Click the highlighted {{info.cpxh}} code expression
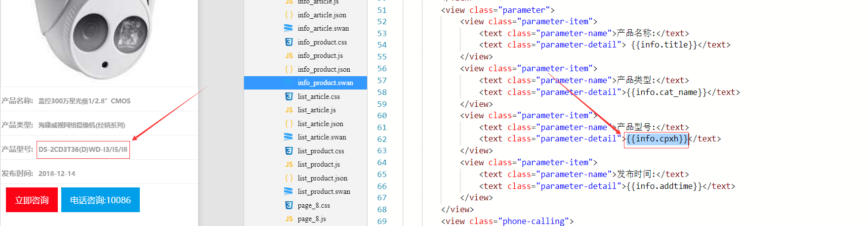Image resolution: width=868 pixels, height=226 pixels. click(x=657, y=139)
